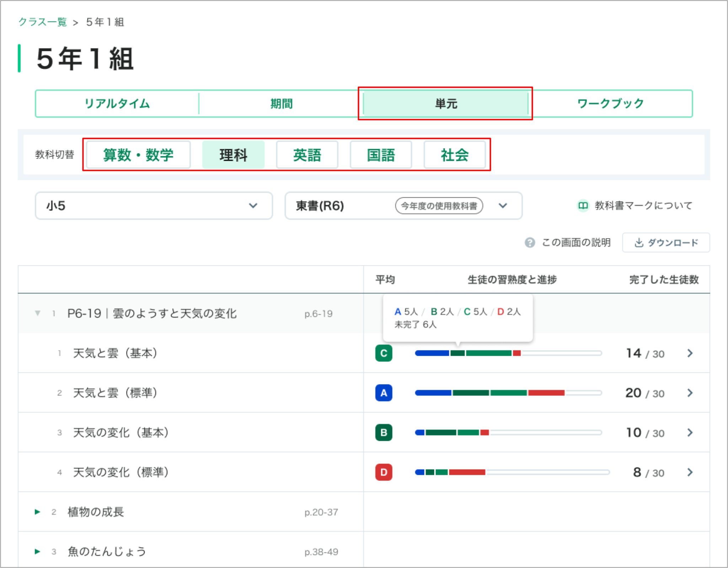Select the 英語 subject
Viewport: 728px width, 568px height.
[x=307, y=155]
